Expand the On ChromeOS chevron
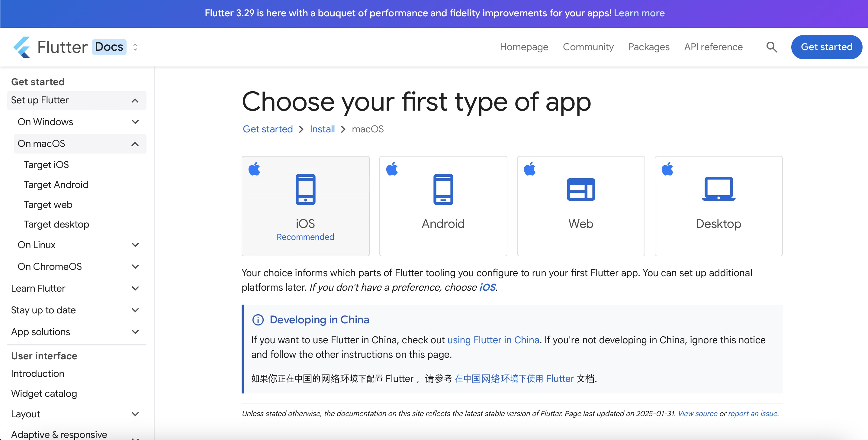Viewport: 868px width, 440px height. pos(135,266)
